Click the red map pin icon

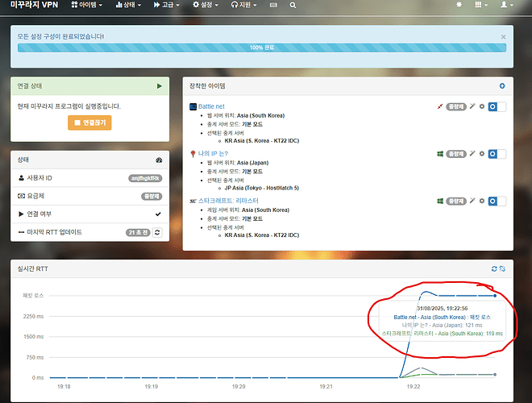[x=193, y=154]
